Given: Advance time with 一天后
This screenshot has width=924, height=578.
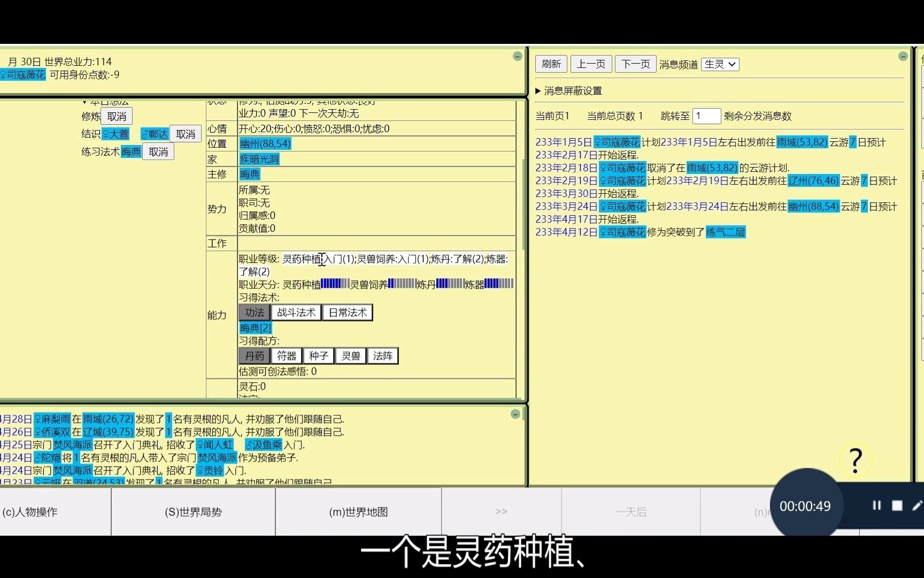Looking at the screenshot, I should point(631,512).
